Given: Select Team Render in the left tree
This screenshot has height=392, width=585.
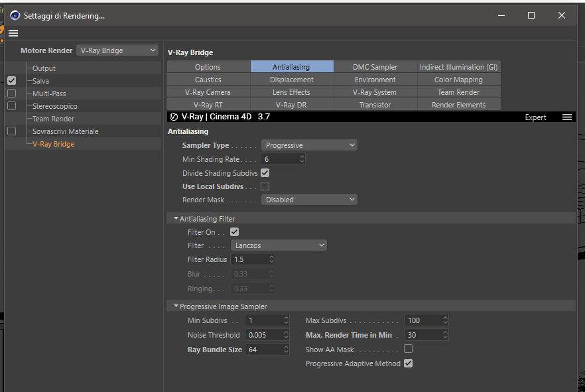Looking at the screenshot, I should [53, 119].
